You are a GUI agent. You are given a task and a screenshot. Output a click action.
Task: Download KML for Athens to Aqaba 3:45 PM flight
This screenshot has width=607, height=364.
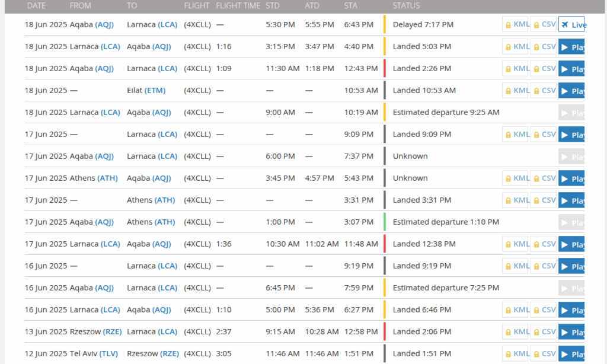515,178
